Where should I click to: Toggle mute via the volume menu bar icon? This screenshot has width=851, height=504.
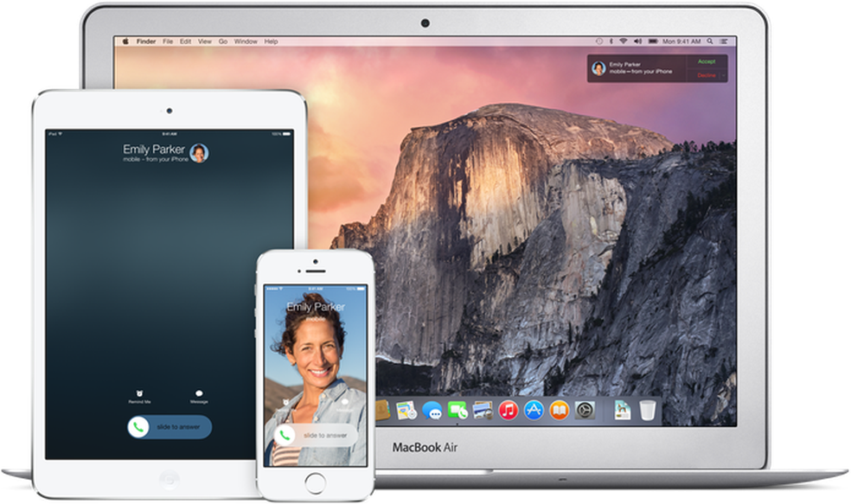coord(639,39)
